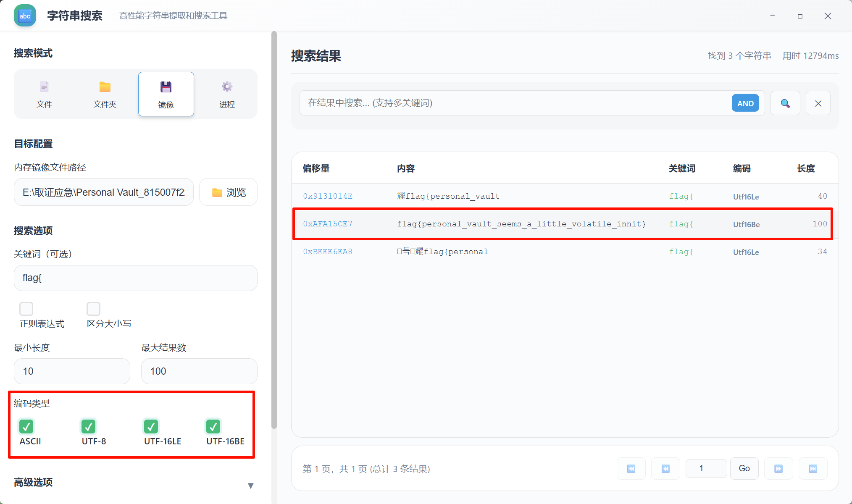Viewport: 852px width, 504px height.
Task: Click the 浏览 browse button
Action: click(x=229, y=192)
